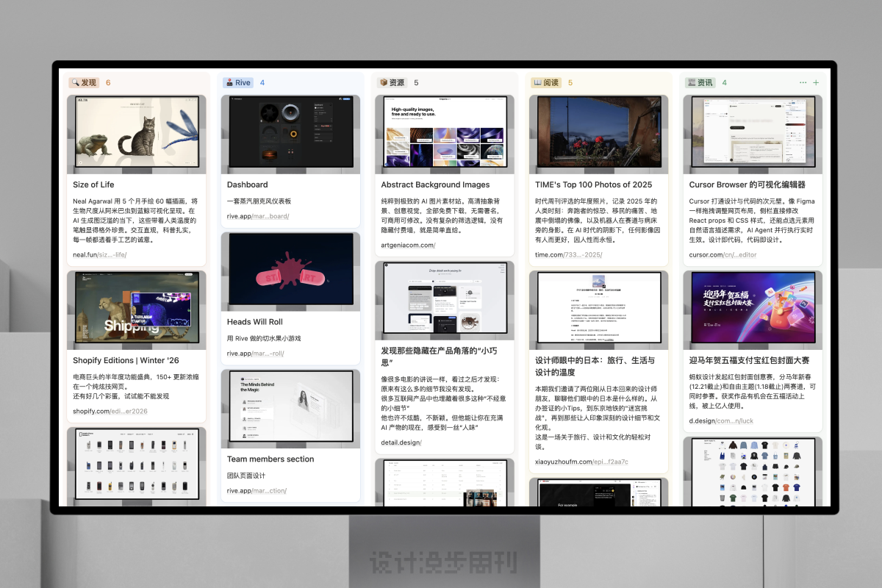Open the Team members section card title
The image size is (882, 588).
pos(270,459)
